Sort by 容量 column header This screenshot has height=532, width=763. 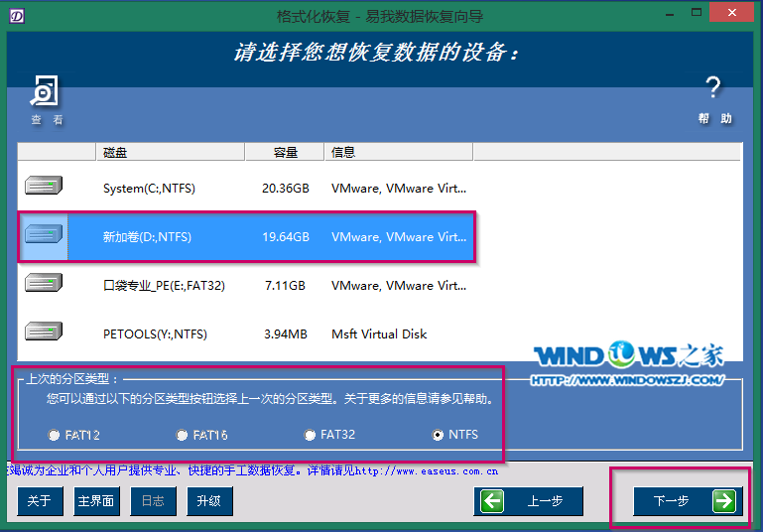point(285,152)
